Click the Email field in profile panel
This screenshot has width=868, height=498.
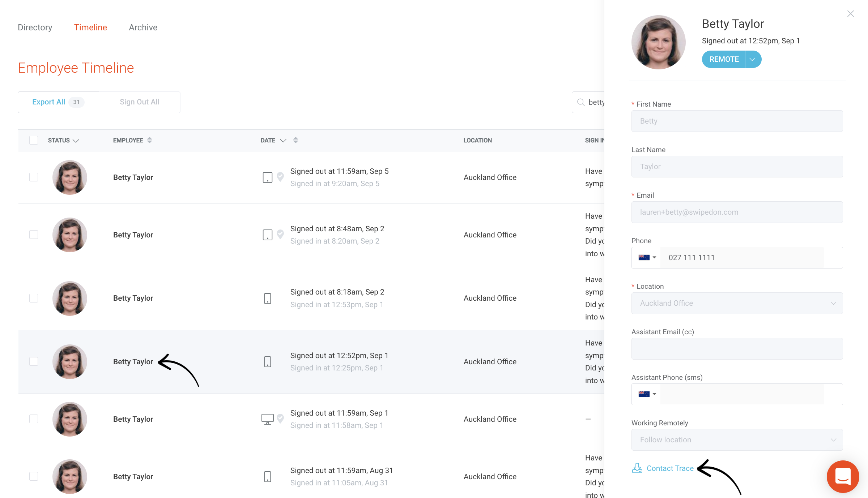pyautogui.click(x=737, y=212)
